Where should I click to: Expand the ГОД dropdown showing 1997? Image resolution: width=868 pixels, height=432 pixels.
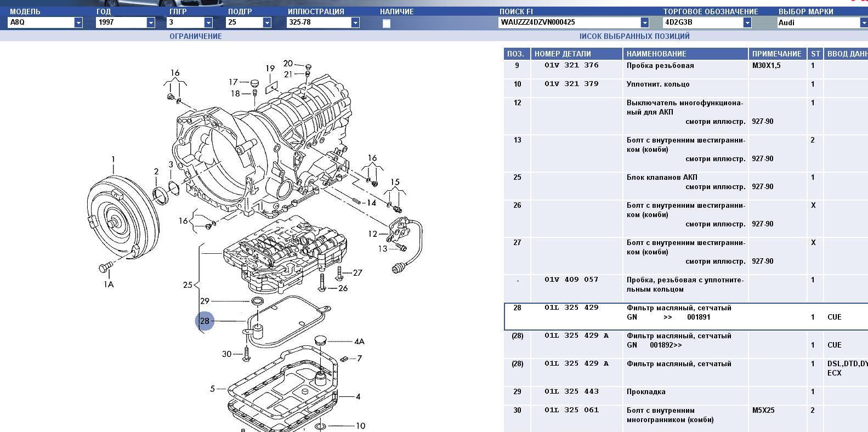[151, 22]
